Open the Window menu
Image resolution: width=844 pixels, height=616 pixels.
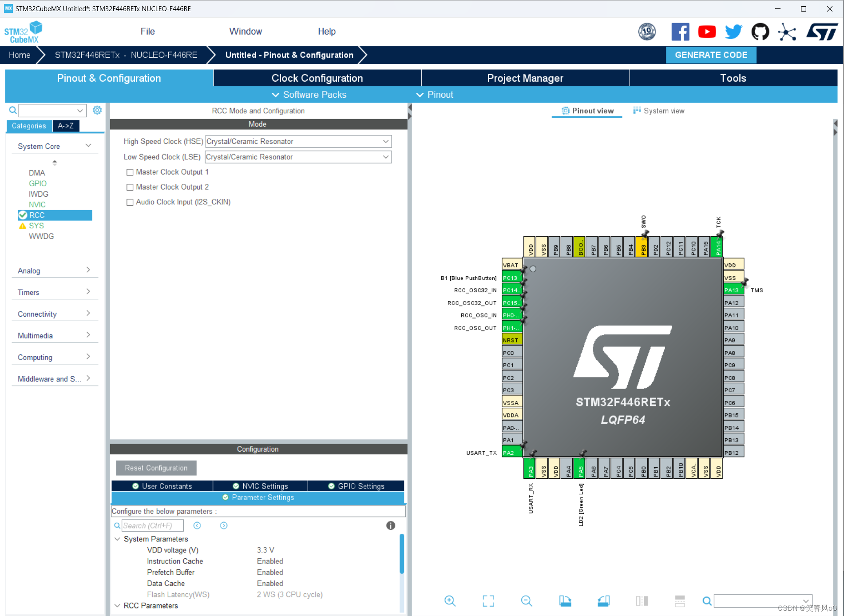(x=246, y=32)
